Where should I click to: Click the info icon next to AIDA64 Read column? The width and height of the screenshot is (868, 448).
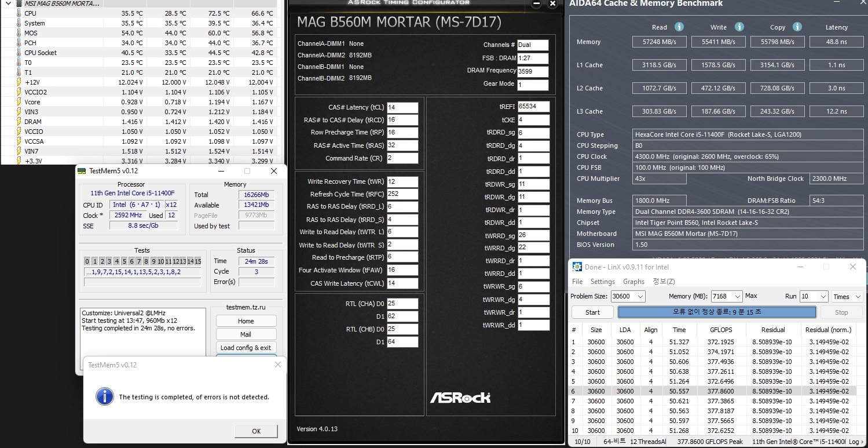tap(679, 27)
